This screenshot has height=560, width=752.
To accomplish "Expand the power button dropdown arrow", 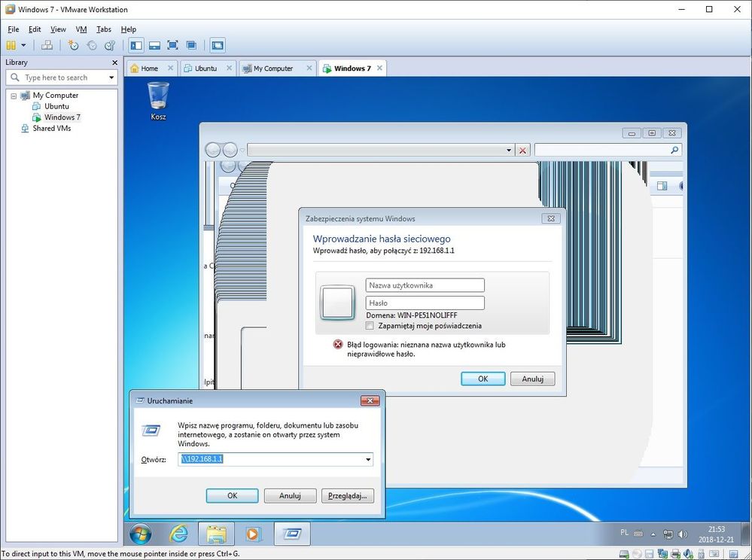I will [x=23, y=45].
